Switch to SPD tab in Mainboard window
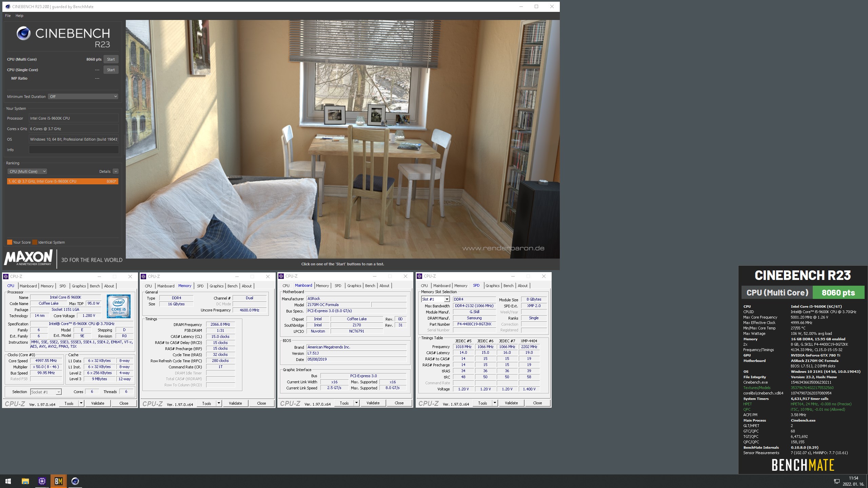Screen dimensions: 868x488 click(x=338, y=286)
